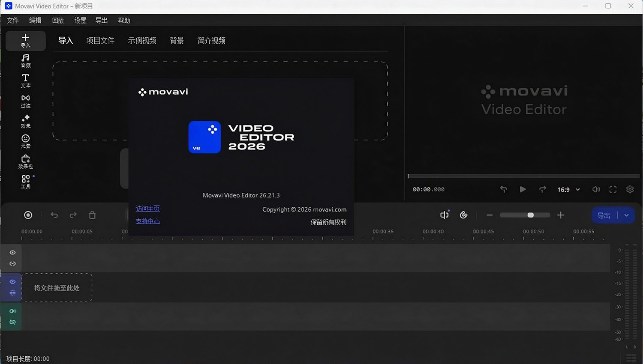Follow the 访问主页 link in About dialog
Screen dimensions: 643x364
click(148, 209)
